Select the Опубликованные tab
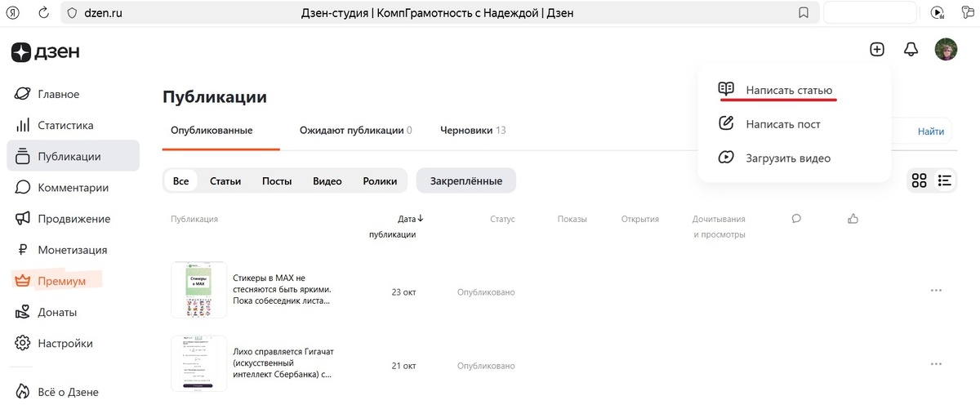Image resolution: width=980 pixels, height=405 pixels. (212, 130)
